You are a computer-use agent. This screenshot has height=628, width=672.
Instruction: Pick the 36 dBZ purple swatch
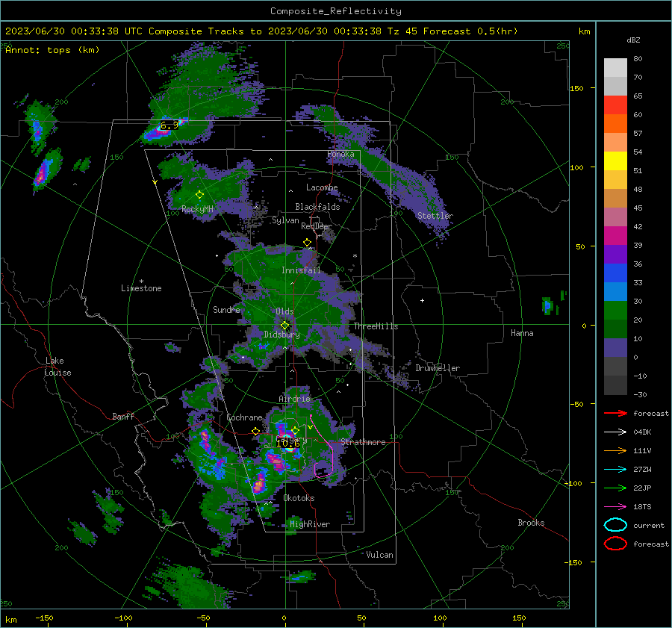coord(615,254)
